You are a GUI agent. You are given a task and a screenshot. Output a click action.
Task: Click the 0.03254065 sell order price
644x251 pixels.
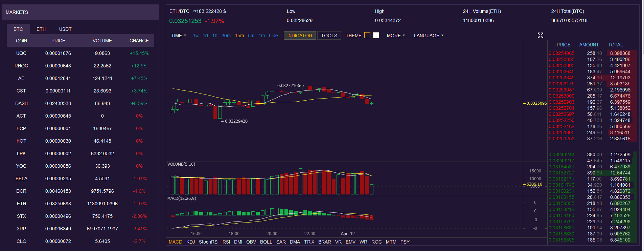(561, 53)
